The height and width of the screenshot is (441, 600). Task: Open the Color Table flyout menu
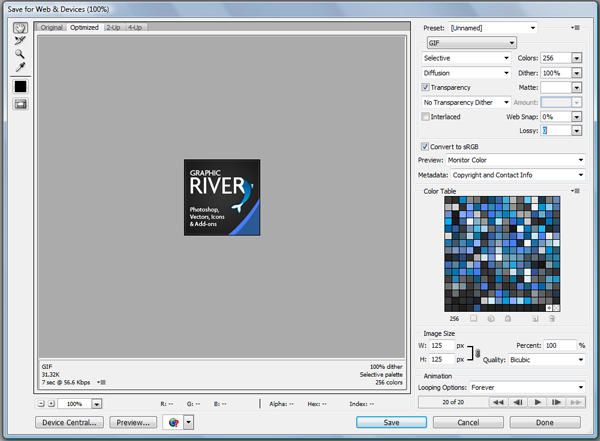575,191
